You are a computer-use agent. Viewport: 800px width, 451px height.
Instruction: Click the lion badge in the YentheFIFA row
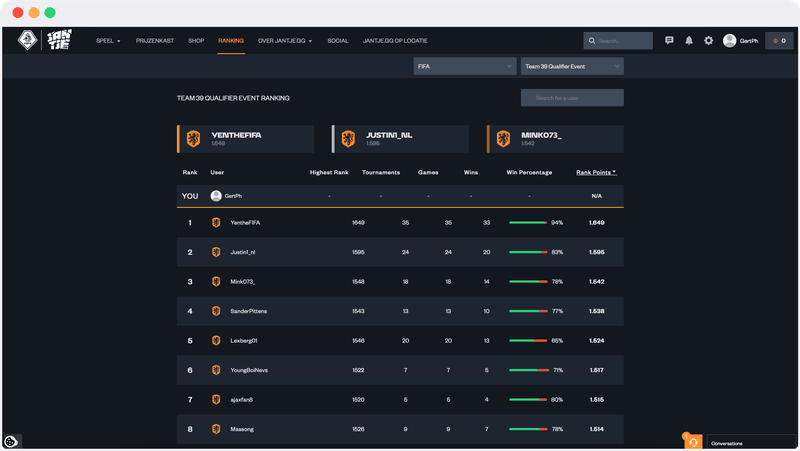click(x=216, y=222)
